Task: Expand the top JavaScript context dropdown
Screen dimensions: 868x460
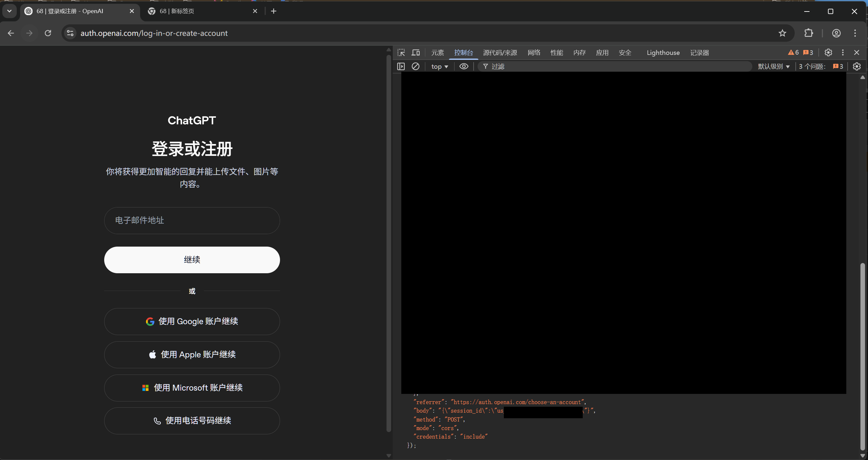Action: (x=439, y=66)
